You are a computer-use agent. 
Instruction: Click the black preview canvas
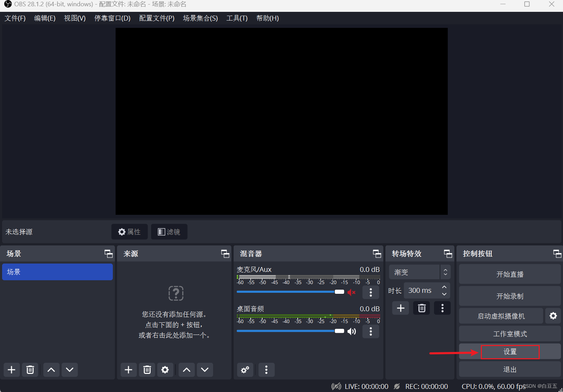click(282, 121)
